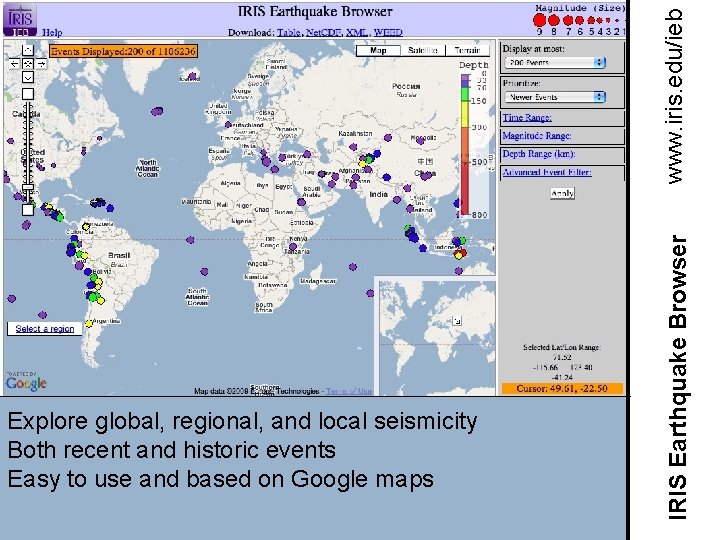This screenshot has width=720, height=540.
Task: Expand the Advanced Event Filter section
Action: pos(546,172)
